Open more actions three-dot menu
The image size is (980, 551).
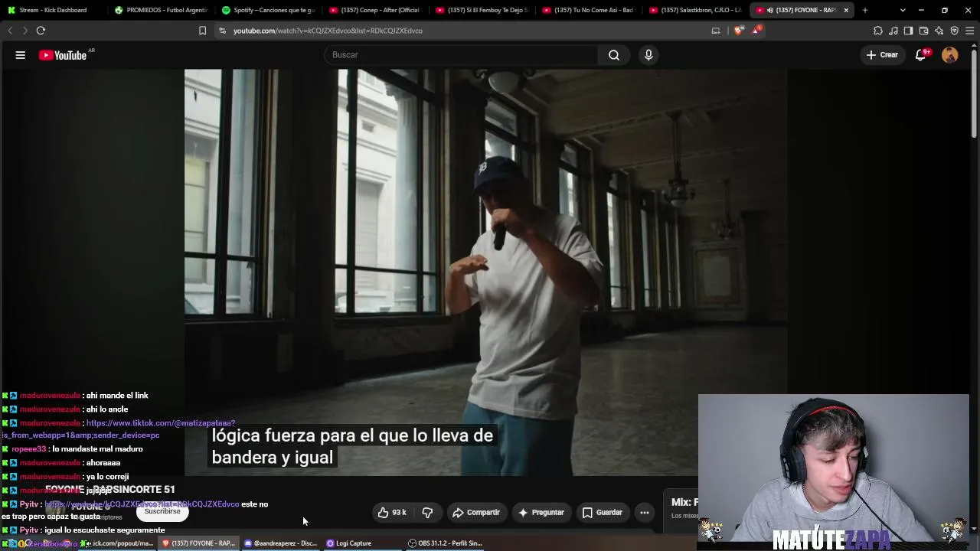[645, 513]
